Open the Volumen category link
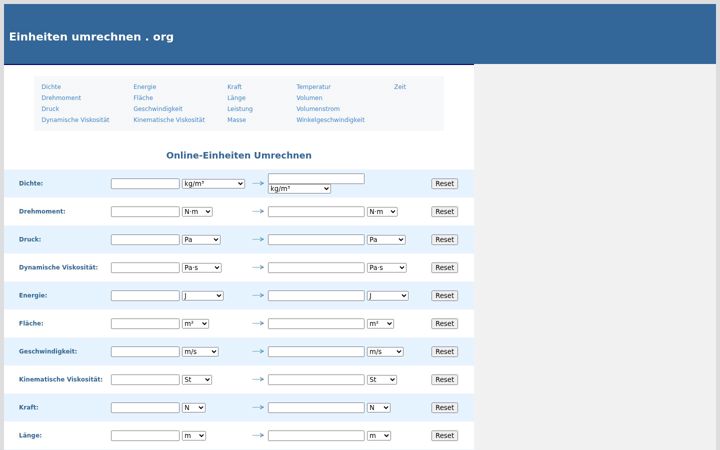 click(309, 98)
